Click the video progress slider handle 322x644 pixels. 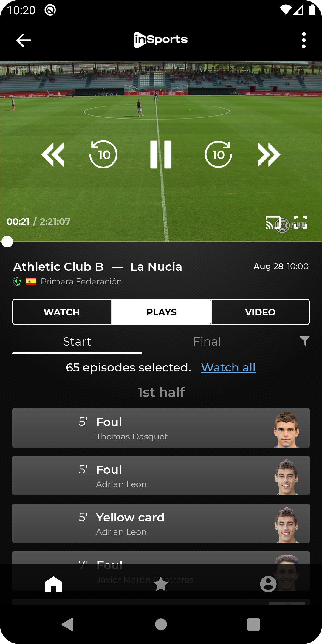pyautogui.click(x=7, y=242)
